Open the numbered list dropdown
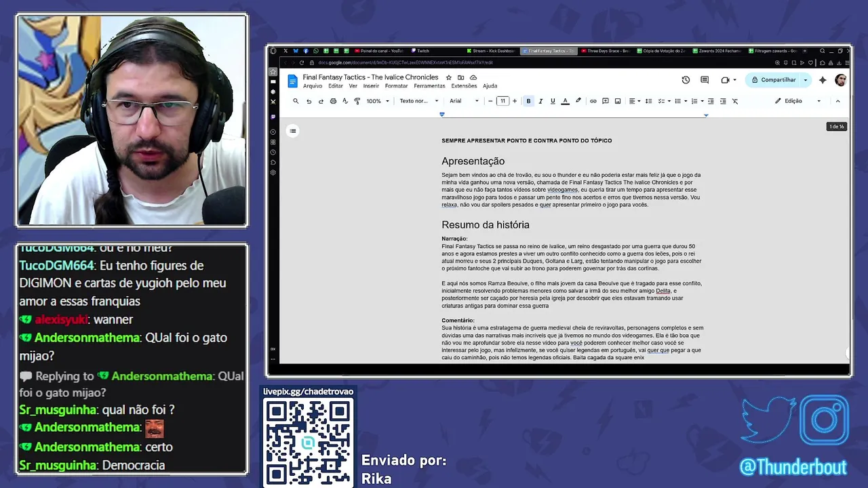Screen dimensions: 868x488 pyautogui.click(x=696, y=101)
